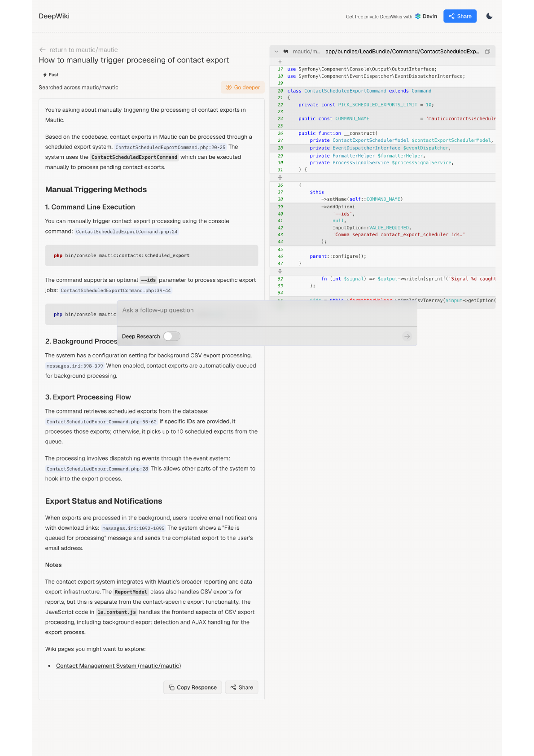Open citation ContactScheduledExportCommand.php:28
The image size is (534, 756).
97,469
